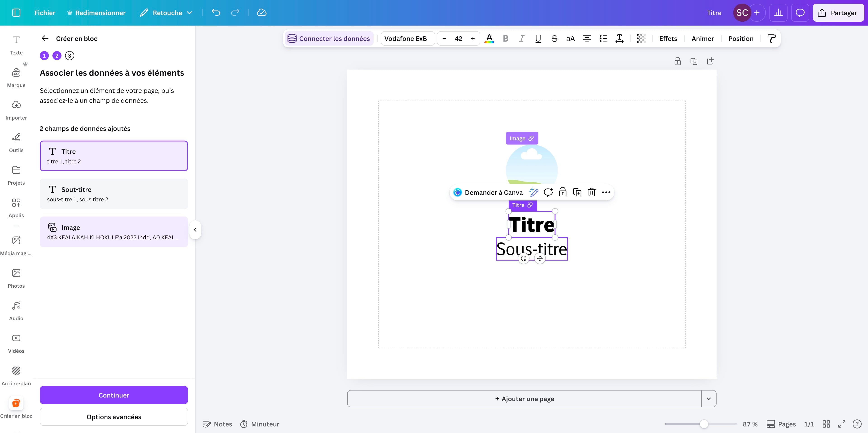Open the Applis sidebar tab
The width and height of the screenshot is (868, 433).
[x=16, y=208]
